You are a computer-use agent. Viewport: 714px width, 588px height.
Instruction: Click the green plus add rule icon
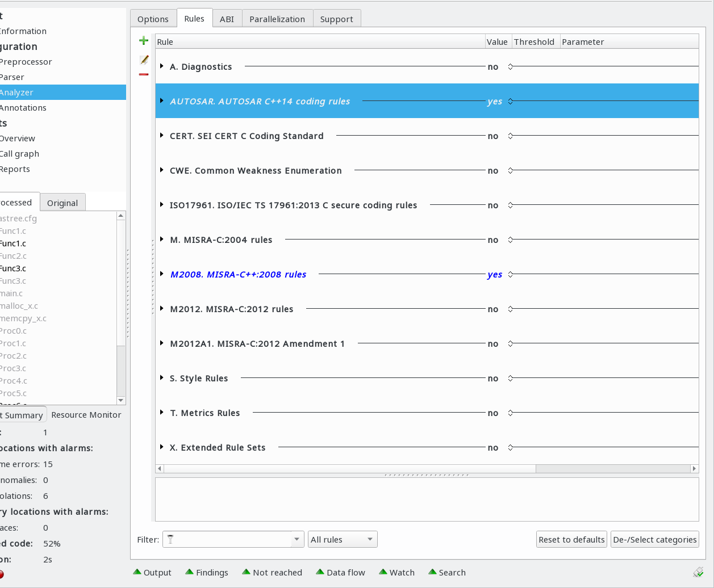pyautogui.click(x=144, y=40)
